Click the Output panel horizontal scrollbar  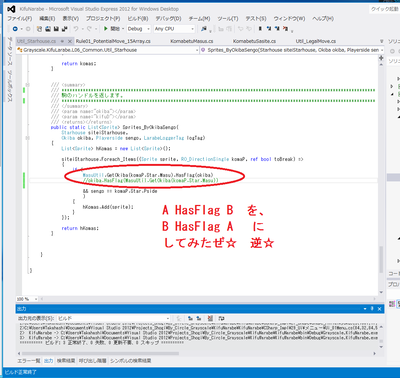[197, 353]
